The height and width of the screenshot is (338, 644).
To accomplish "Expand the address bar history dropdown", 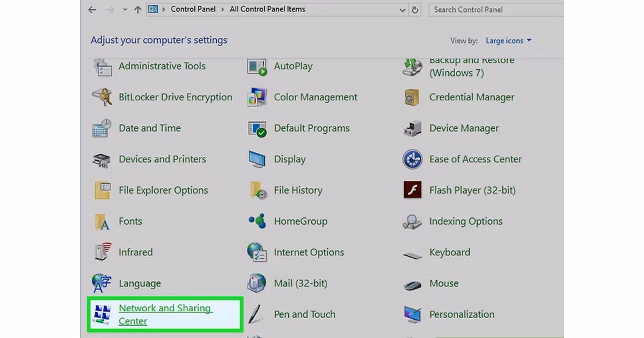I will coord(402,10).
